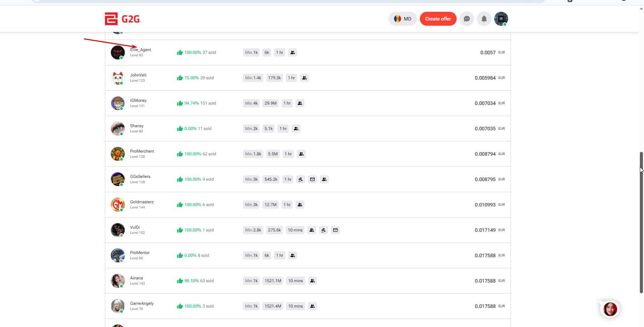Click thumbs-up rating icon for Shansy

coord(180,129)
